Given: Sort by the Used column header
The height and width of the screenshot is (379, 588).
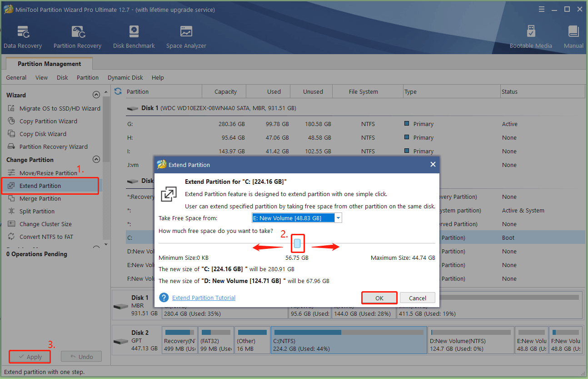Looking at the screenshot, I should (x=274, y=91).
